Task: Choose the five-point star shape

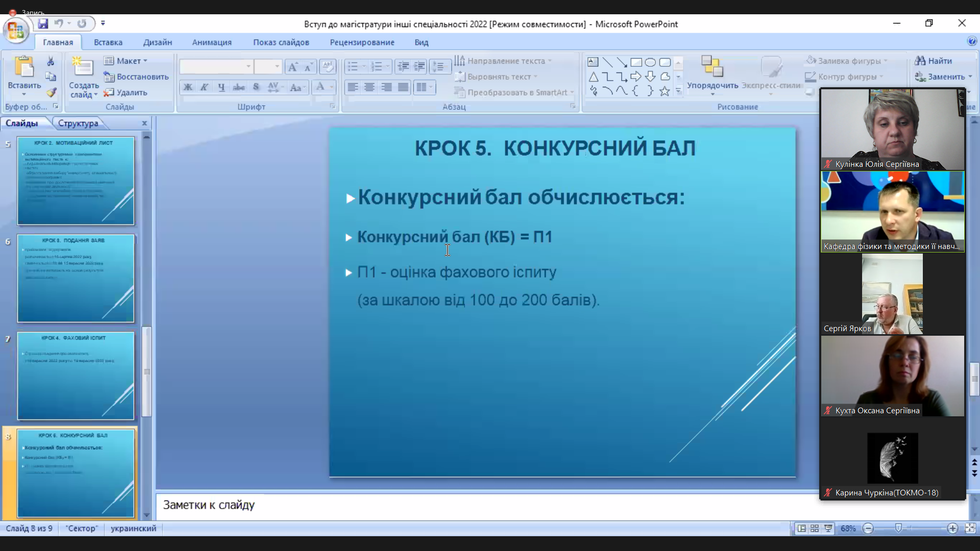Action: click(x=665, y=91)
